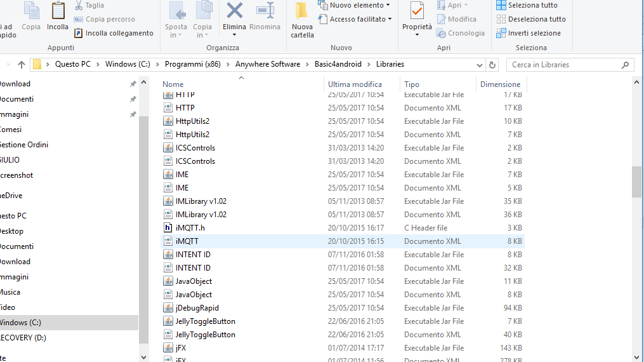Create a Nuova cartella

pyautogui.click(x=302, y=20)
